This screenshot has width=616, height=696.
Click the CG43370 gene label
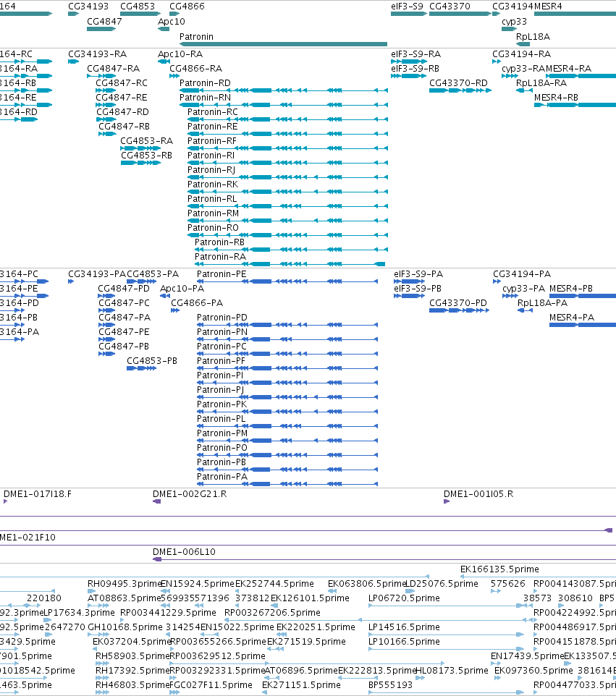[x=450, y=7]
